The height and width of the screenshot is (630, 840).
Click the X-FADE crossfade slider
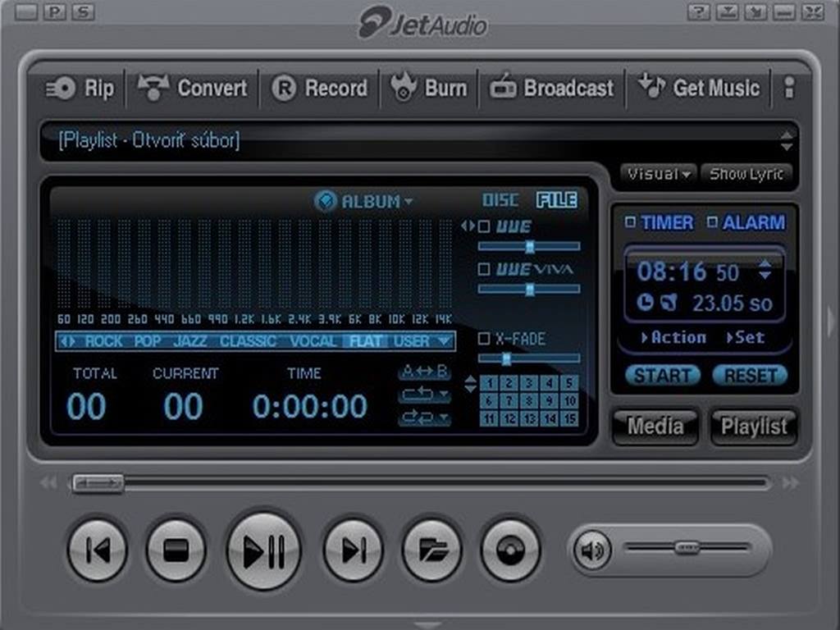529,358
